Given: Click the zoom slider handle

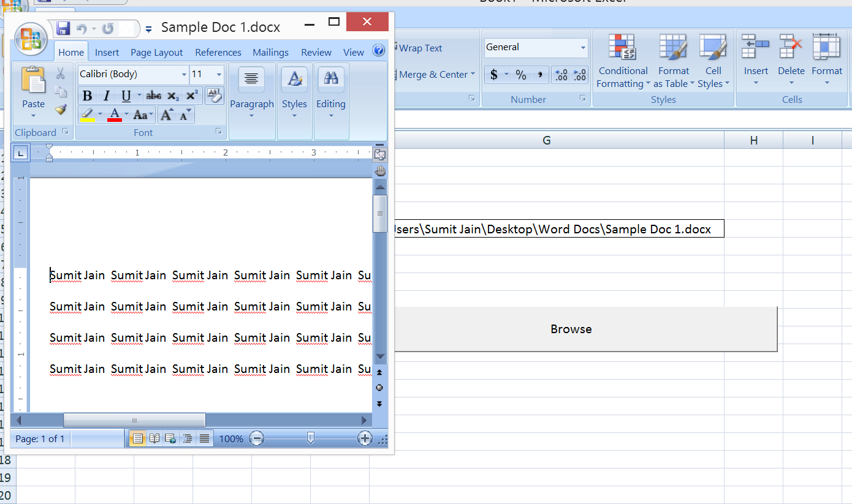Looking at the screenshot, I should click(311, 438).
